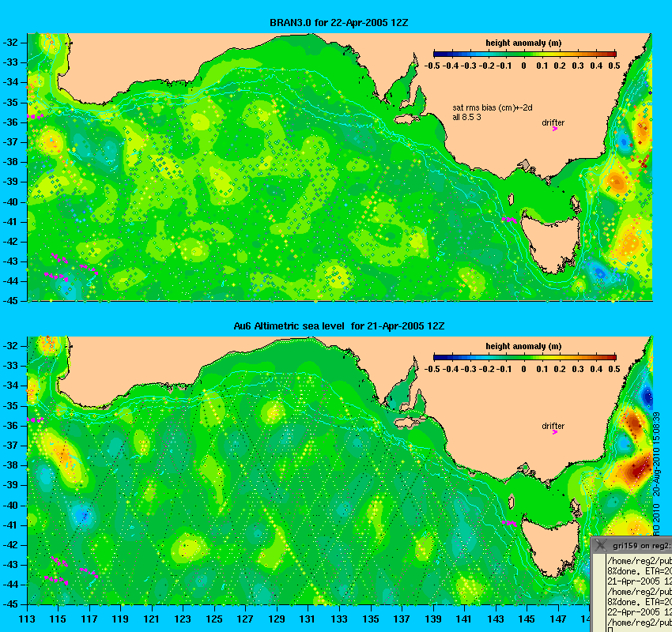Click the '-32' latitude label on the top map

11,43
